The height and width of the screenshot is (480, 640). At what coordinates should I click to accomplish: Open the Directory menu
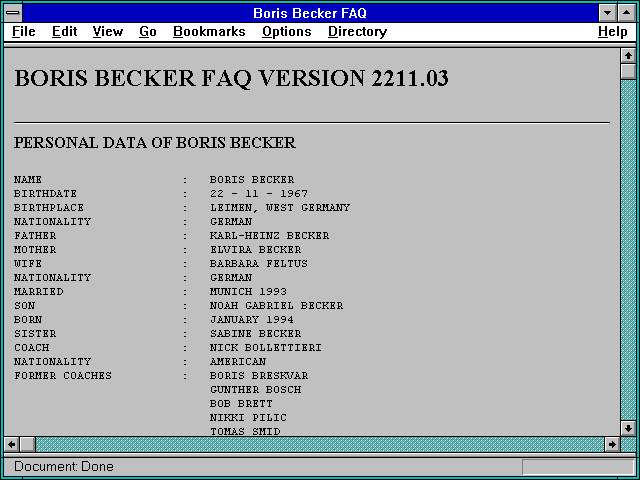click(358, 32)
